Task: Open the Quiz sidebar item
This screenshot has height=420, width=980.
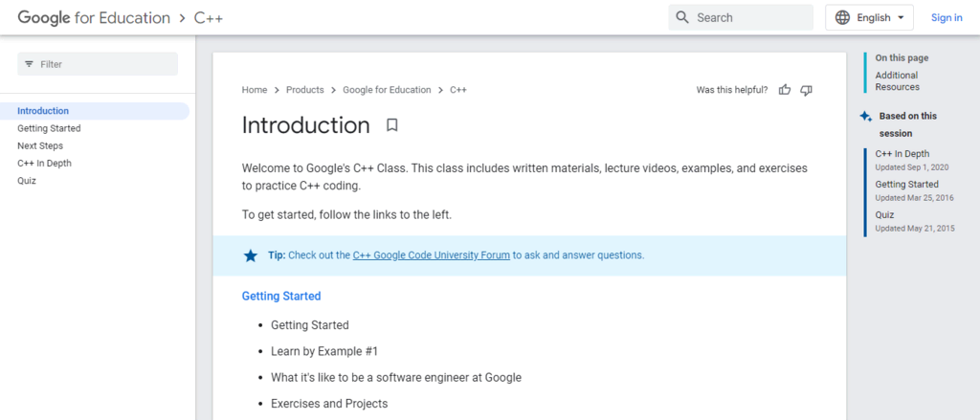Action: click(27, 181)
